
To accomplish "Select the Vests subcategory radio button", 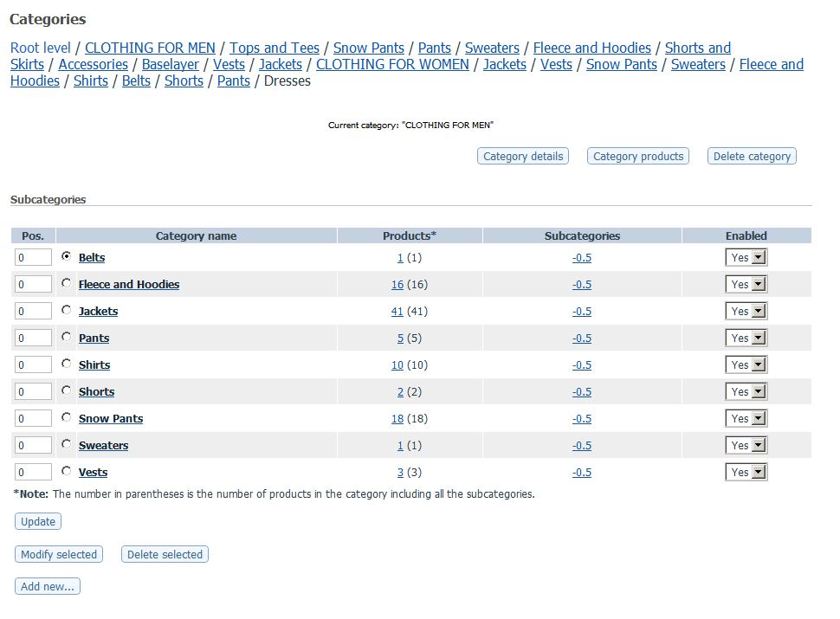I will 67,471.
